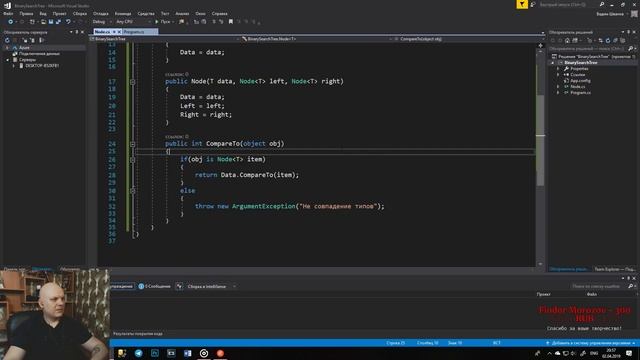640x360 pixels.
Task: Open Telegram from the taskbar
Action: 139,353
